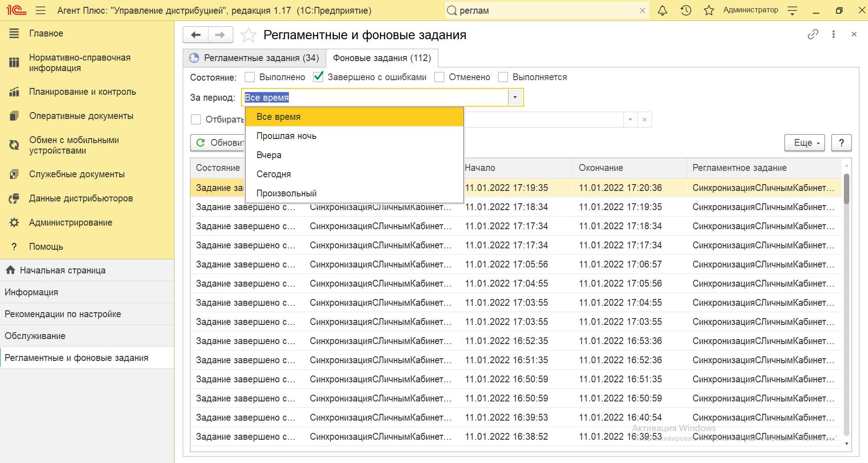Close the Регламентные и фоновые задания form
This screenshot has width=868, height=463.
pyautogui.click(x=854, y=34)
